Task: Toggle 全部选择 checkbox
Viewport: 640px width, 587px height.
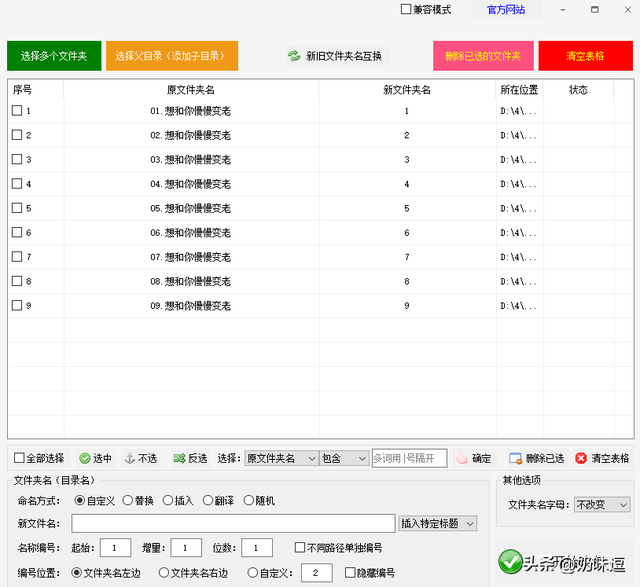Action: coord(19,458)
